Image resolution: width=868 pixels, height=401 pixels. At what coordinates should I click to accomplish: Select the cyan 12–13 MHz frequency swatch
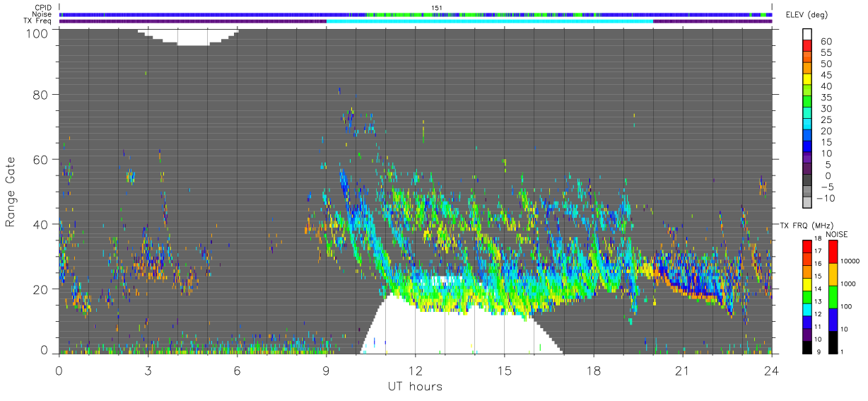808,308
